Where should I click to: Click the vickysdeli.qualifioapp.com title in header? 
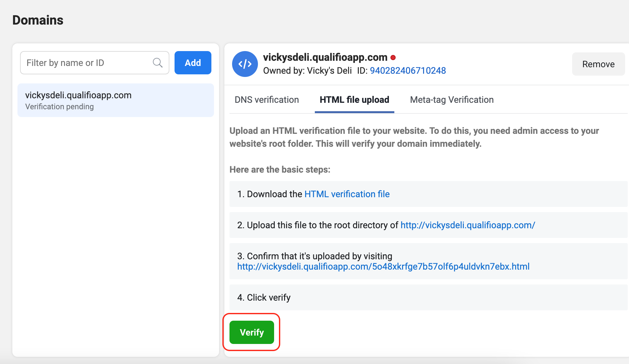pos(325,57)
